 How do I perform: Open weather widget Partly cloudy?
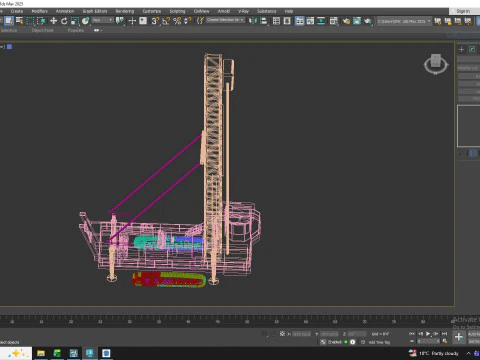[x=434, y=353]
